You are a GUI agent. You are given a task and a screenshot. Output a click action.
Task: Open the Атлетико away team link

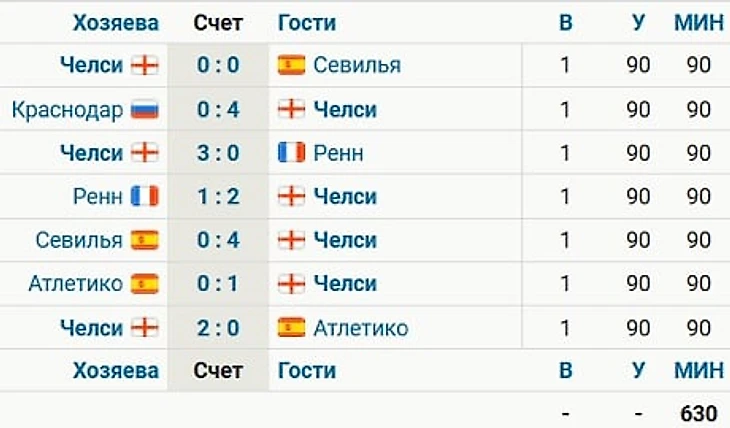(360, 327)
